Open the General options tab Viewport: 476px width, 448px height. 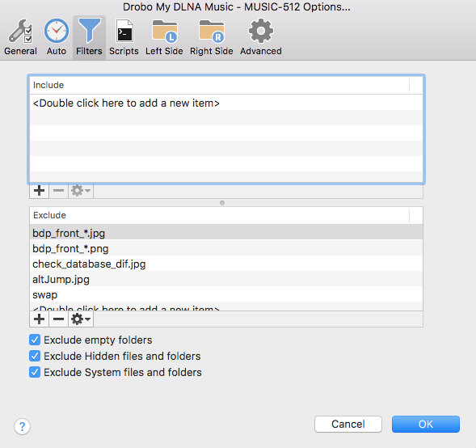[x=20, y=37]
